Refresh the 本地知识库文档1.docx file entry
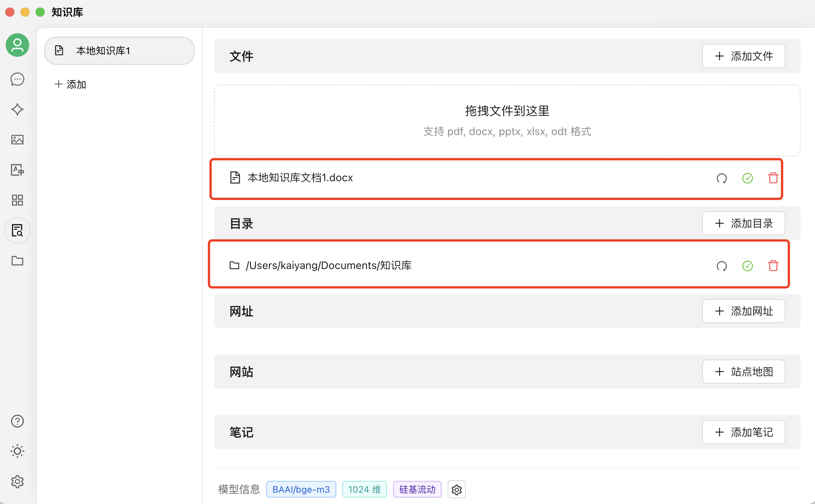Screen dimensions: 815x504 (x=721, y=178)
